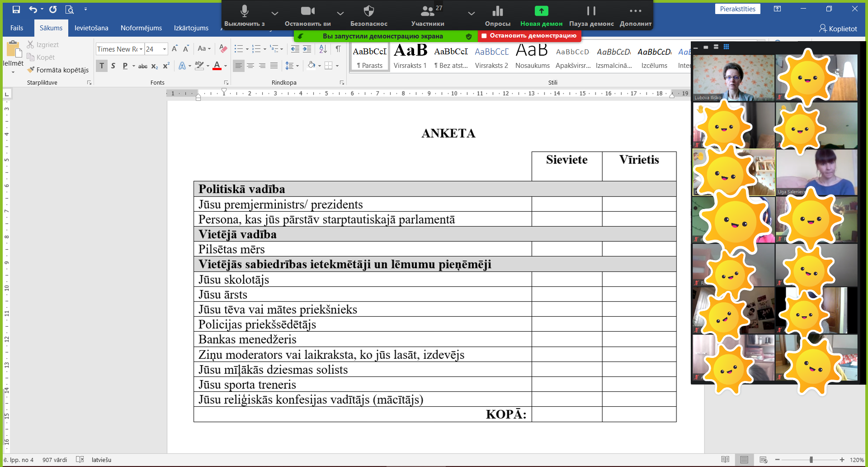
Task: Decrease paragraph indent
Action: pos(295,48)
